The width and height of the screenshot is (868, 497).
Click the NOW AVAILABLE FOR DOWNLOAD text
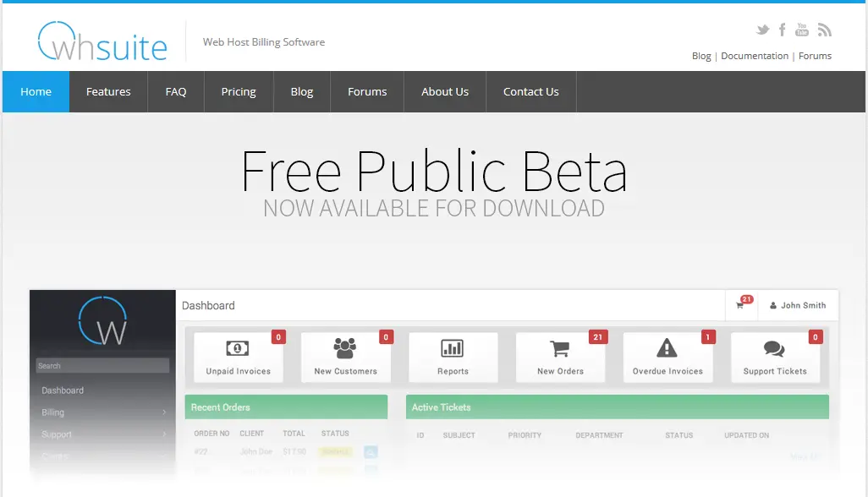pyautogui.click(x=434, y=209)
